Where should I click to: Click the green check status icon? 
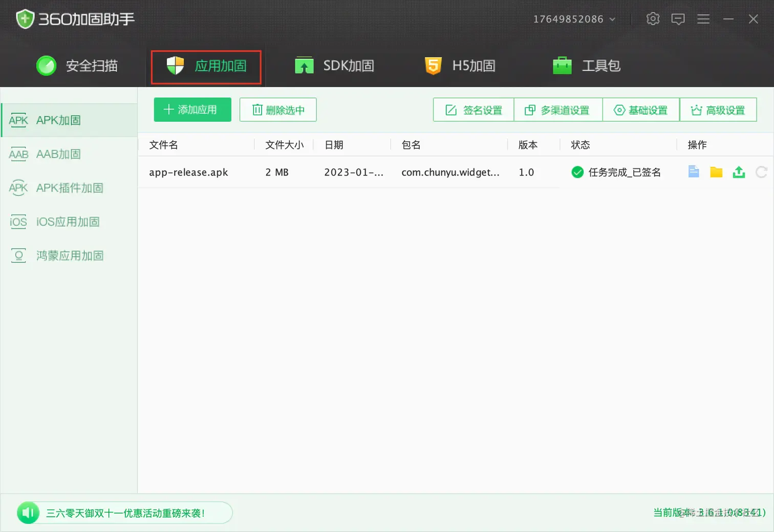[577, 172]
